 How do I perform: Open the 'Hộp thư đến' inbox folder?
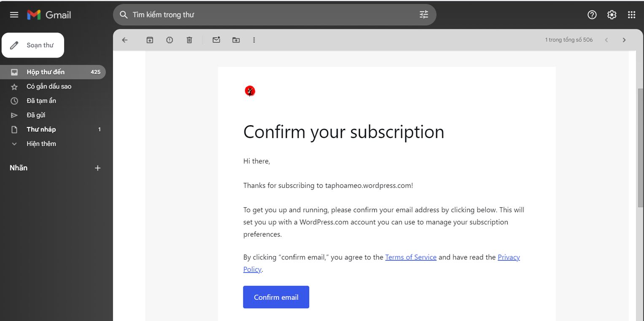[46, 72]
